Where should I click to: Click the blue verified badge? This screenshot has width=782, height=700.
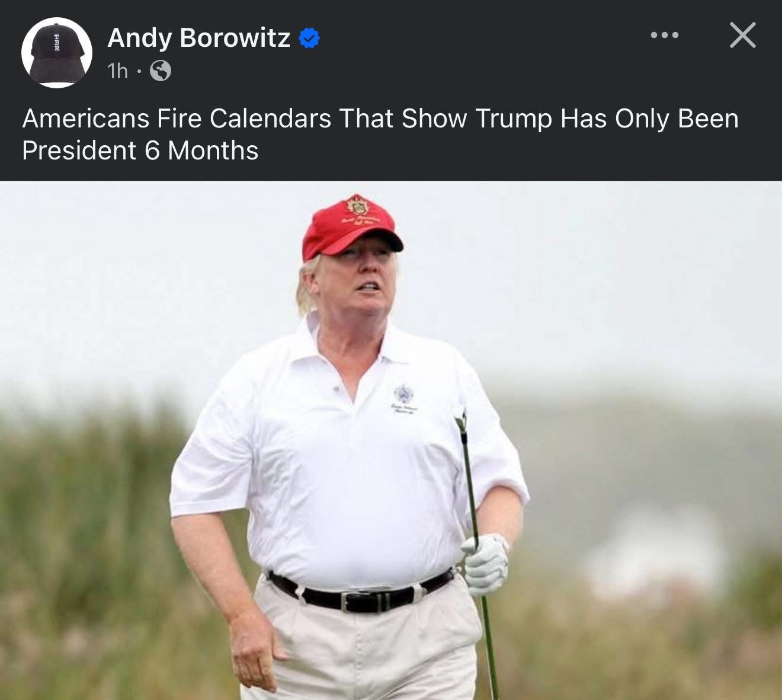pyautogui.click(x=309, y=39)
